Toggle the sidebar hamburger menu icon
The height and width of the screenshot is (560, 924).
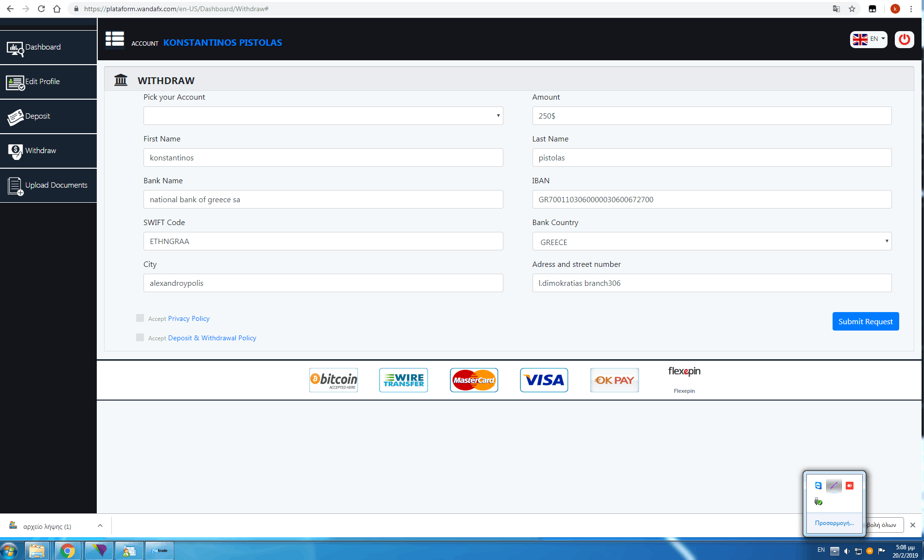click(x=115, y=39)
